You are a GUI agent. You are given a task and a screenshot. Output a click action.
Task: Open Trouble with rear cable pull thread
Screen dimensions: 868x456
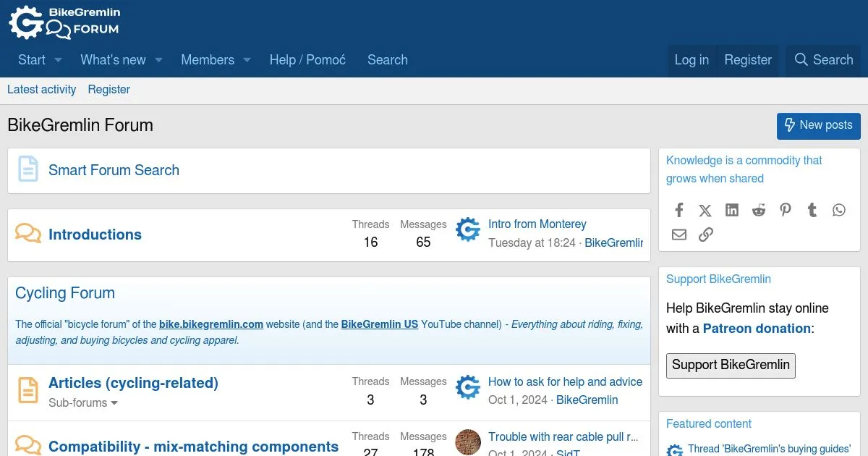[563, 436]
